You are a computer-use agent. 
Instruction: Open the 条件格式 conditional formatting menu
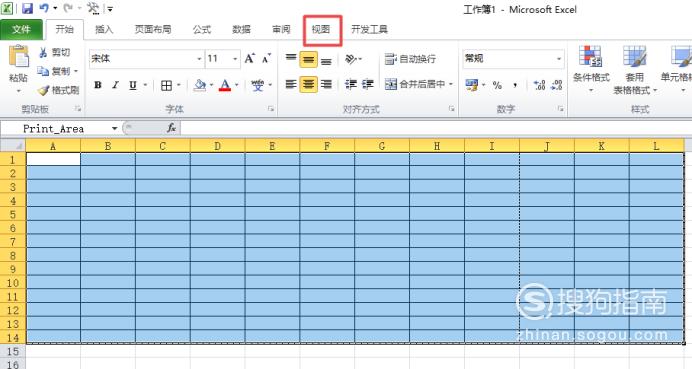[x=591, y=69]
